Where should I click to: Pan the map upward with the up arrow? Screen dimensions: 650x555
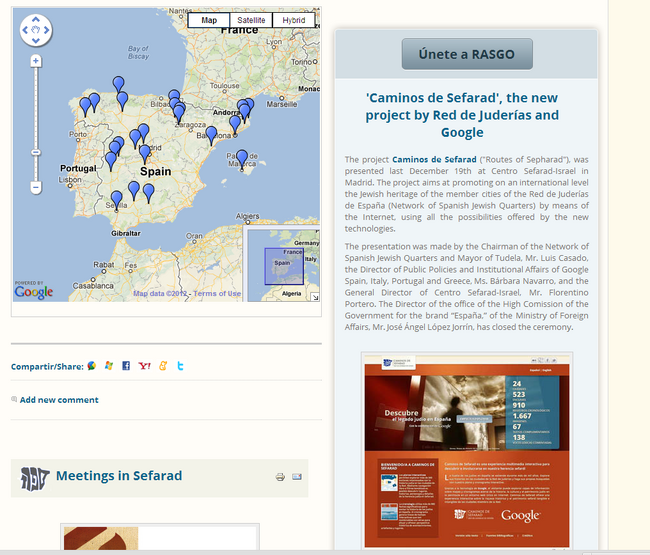[x=36, y=19]
